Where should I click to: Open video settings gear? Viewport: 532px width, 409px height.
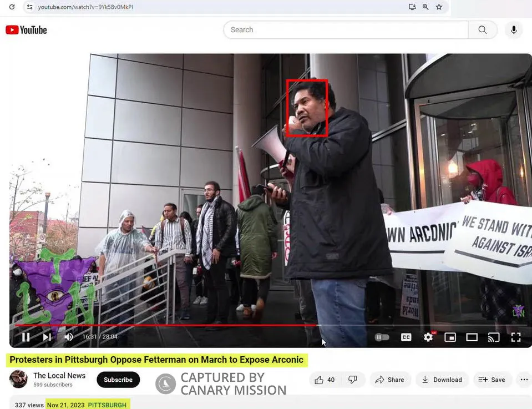(x=428, y=337)
